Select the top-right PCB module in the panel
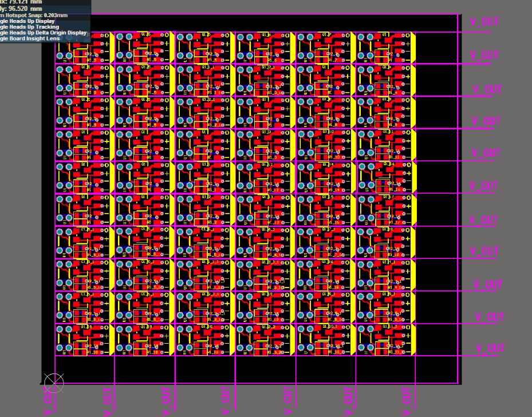532x417 pixels. point(385,47)
